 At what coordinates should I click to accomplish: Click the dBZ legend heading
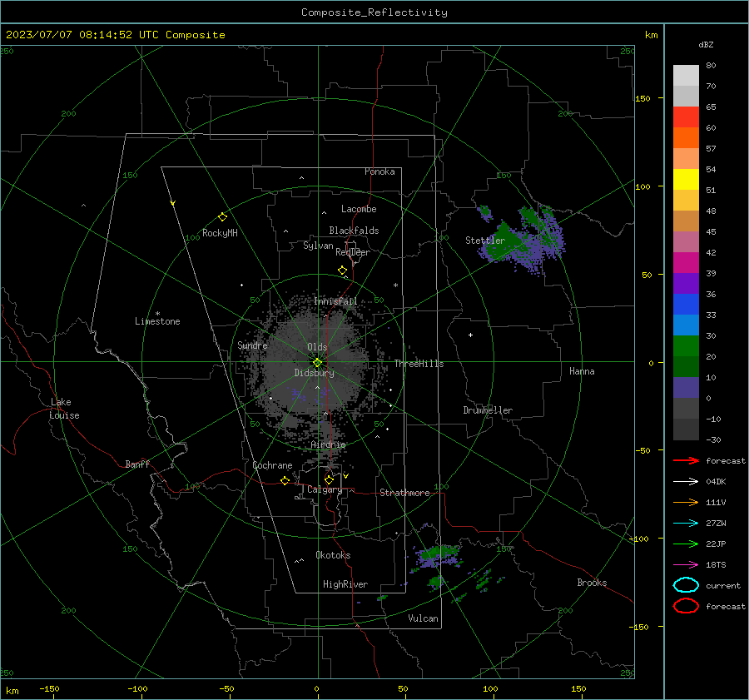click(706, 45)
